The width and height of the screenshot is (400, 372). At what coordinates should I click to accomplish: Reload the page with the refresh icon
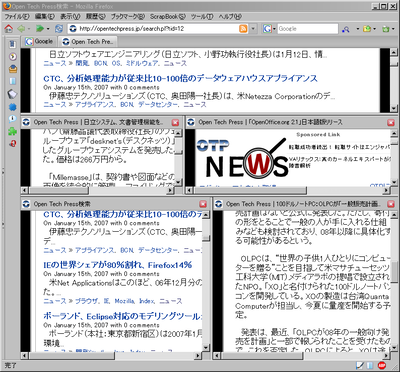pyautogui.click(x=59, y=29)
